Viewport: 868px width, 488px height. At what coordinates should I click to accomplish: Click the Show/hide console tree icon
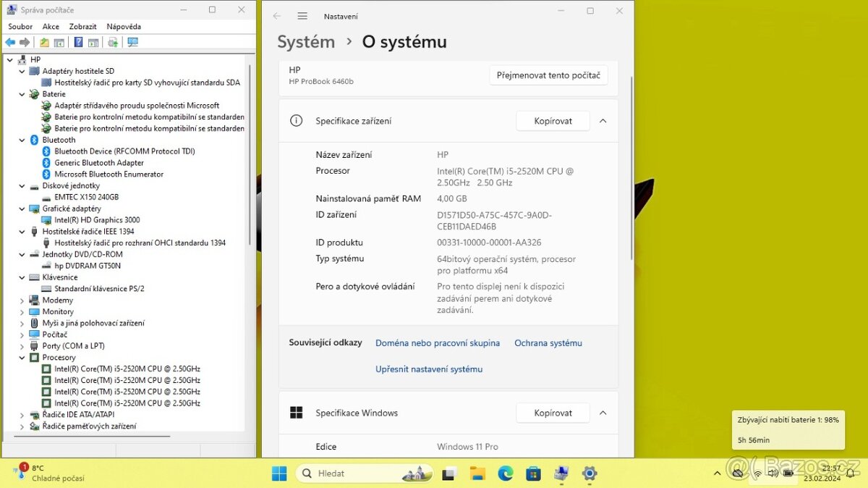point(59,42)
